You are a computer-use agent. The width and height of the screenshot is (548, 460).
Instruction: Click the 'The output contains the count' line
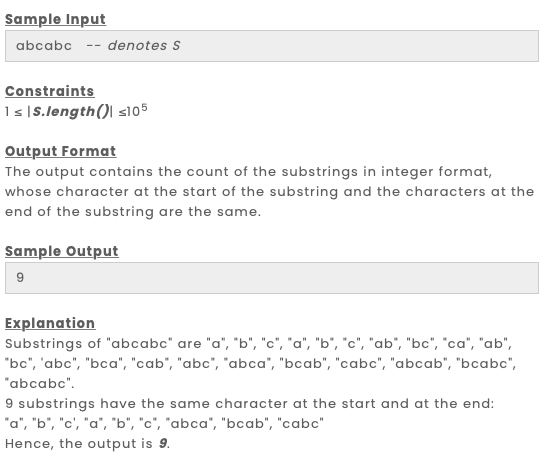(x=248, y=172)
